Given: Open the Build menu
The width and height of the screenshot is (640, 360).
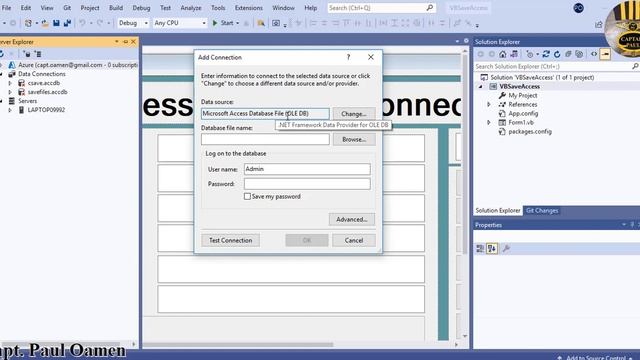Looking at the screenshot, I should point(116,8).
